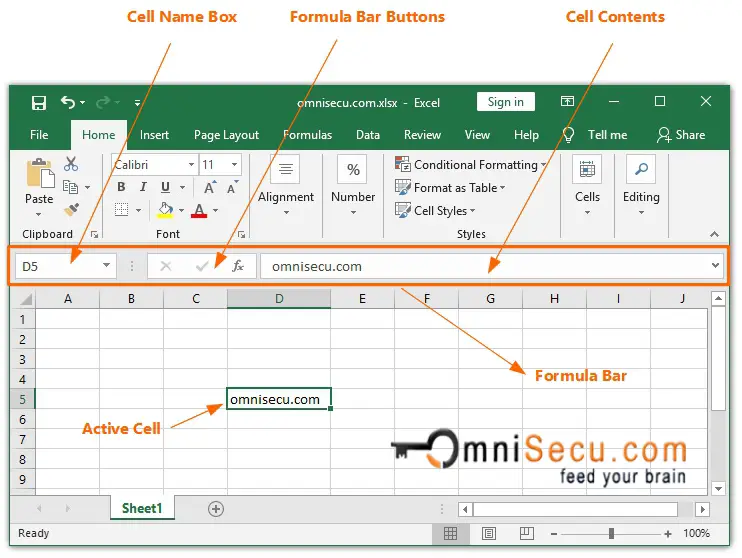Viewport: 742px width, 558px height.
Task: Click the Cut scissors icon
Action: 71,164
